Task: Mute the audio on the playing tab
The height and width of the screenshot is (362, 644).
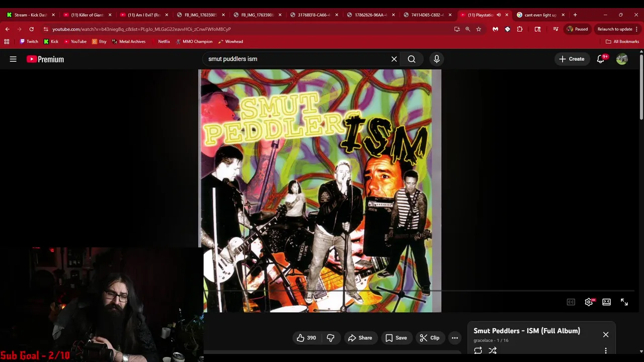Action: [x=499, y=15]
